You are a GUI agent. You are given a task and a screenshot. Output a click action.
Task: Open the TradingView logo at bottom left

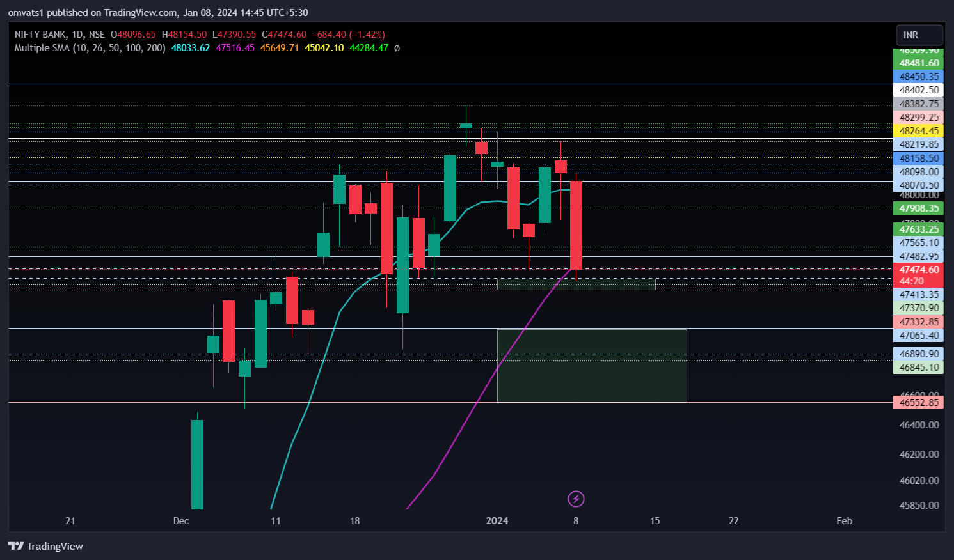(45, 546)
